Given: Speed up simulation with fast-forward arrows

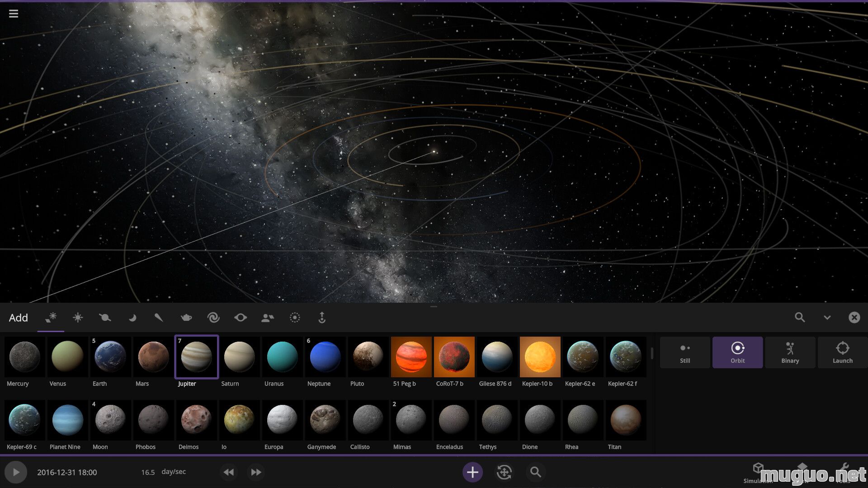Looking at the screenshot, I should [x=256, y=472].
